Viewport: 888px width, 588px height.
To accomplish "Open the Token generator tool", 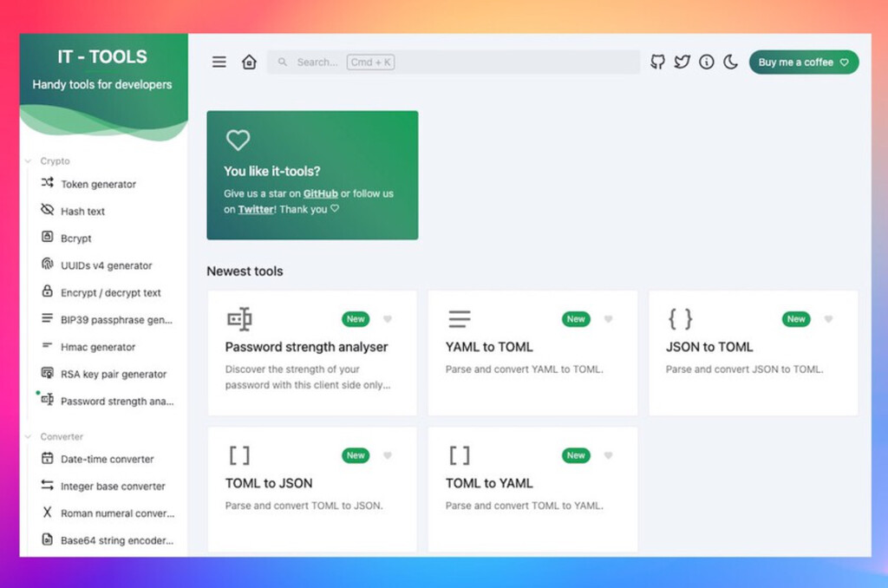I will [98, 184].
